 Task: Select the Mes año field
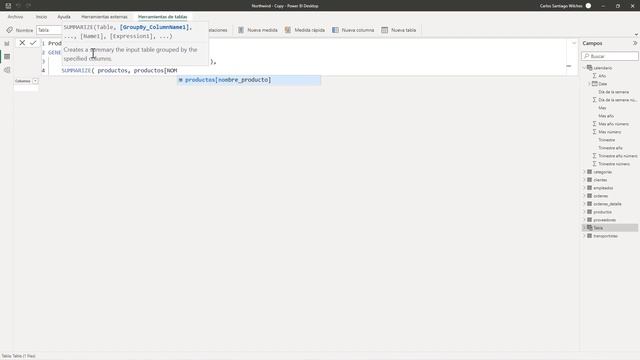click(606, 116)
